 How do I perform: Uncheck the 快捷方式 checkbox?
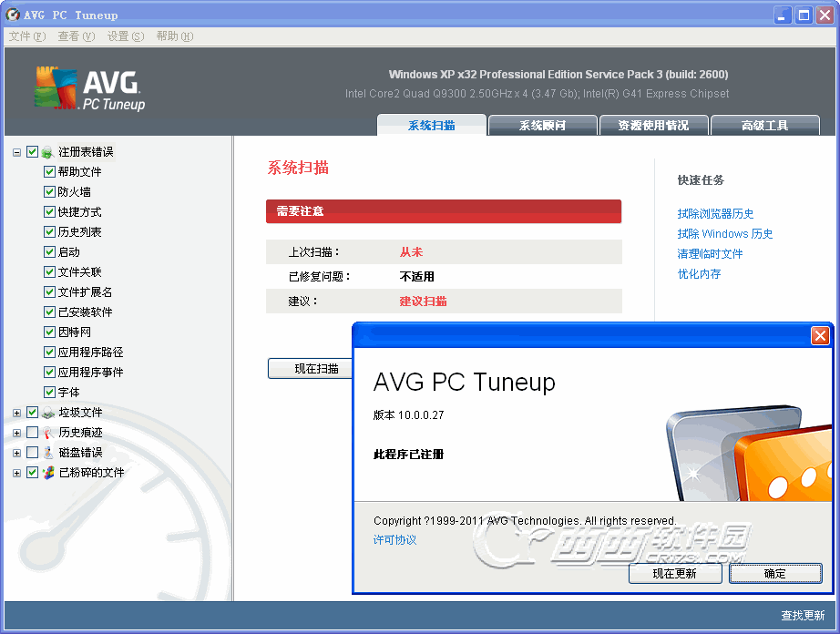[x=49, y=211]
